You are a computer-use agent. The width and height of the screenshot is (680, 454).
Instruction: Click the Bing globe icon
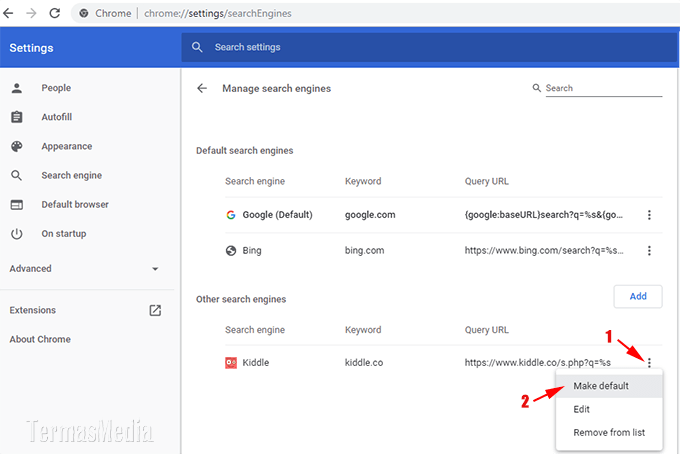click(x=231, y=251)
